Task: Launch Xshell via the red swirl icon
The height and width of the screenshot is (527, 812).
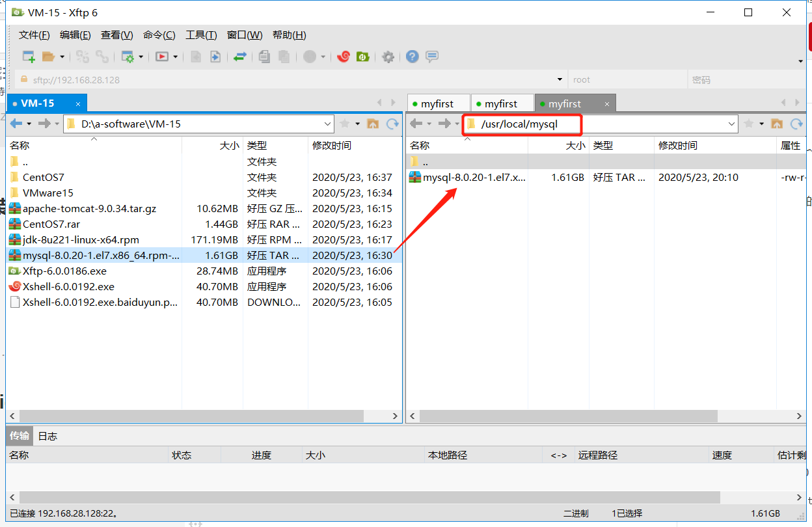Action: click(344, 57)
